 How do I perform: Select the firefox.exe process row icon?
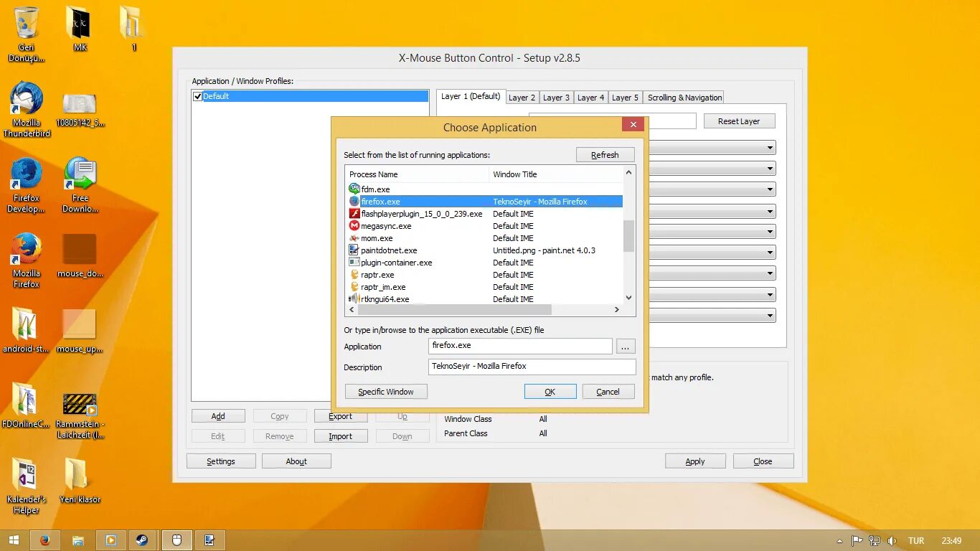click(354, 202)
